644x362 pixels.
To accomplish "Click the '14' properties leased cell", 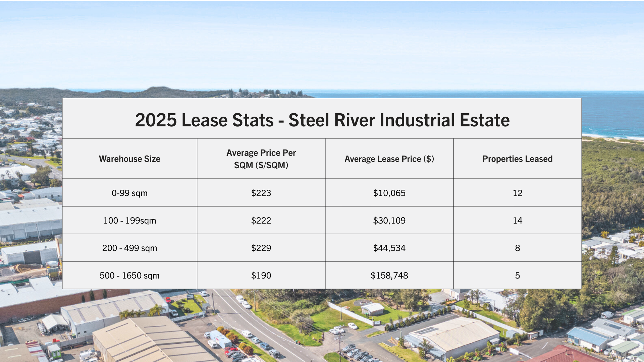I will click(x=517, y=221).
